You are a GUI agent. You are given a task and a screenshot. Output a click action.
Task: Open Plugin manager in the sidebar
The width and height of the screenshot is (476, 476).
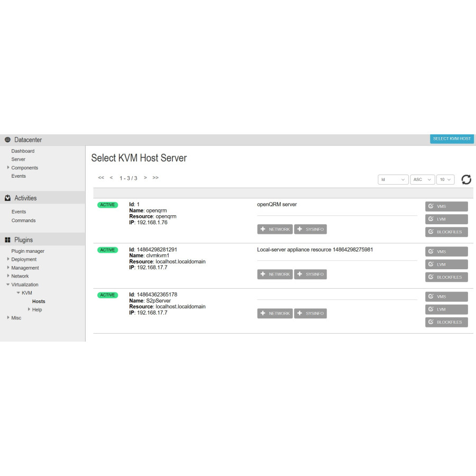click(x=28, y=251)
